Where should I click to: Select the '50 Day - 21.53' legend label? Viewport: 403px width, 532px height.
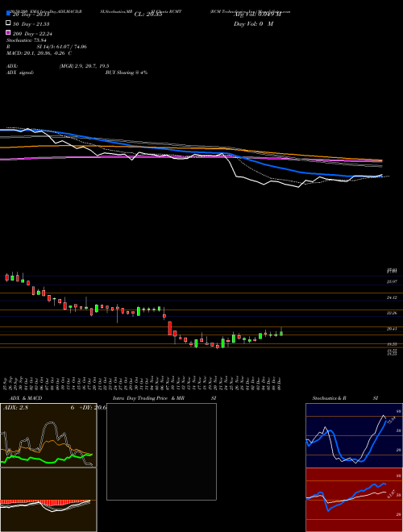pos(31,23)
